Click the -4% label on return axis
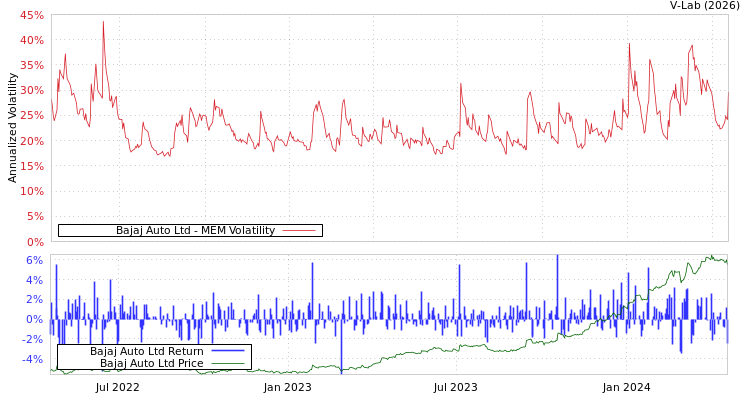This screenshot has width=750, height=400. click(x=32, y=359)
